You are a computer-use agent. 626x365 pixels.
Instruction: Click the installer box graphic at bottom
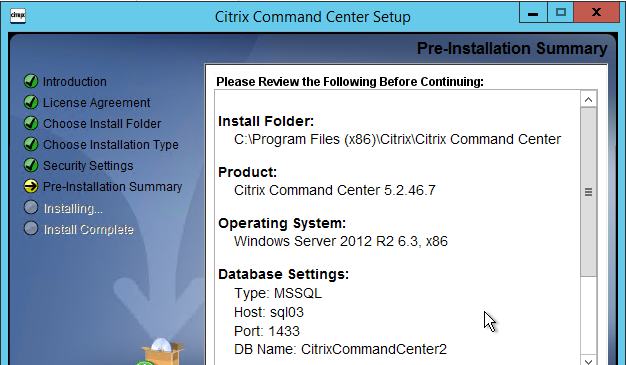click(161, 352)
